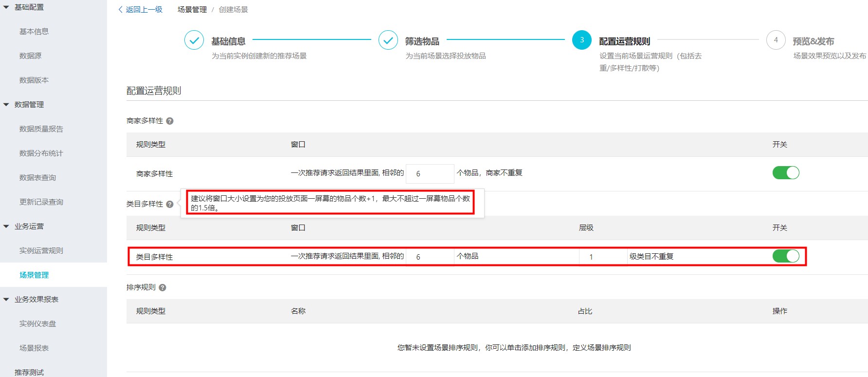Screen dimensions: 868x377
Task: Click the step 3 配置运营规则 circle
Action: tap(582, 40)
